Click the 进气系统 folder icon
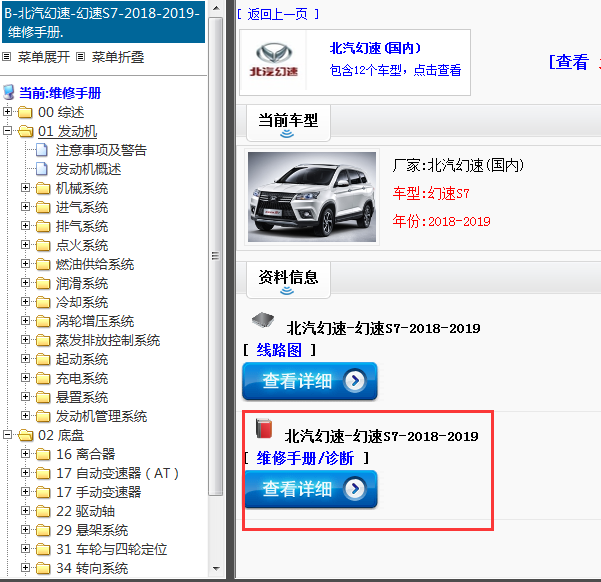 pos(43,207)
